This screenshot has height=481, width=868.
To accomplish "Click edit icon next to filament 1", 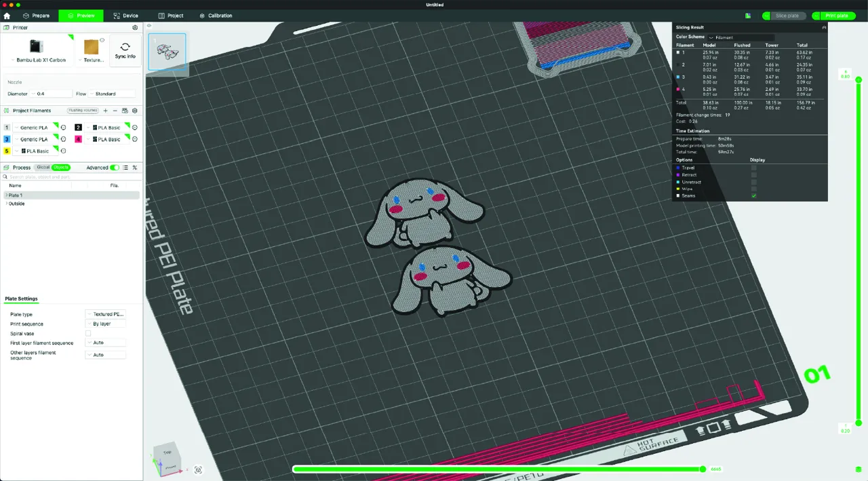I will point(64,128).
